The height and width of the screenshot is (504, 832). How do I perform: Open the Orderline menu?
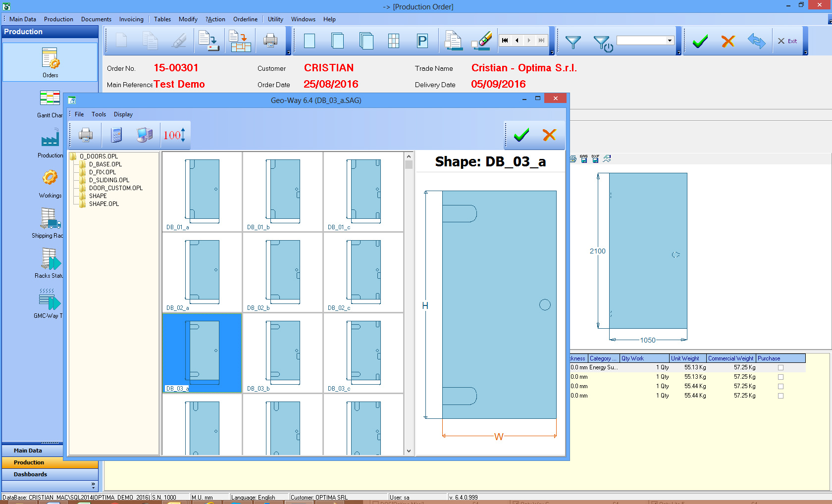tap(246, 19)
